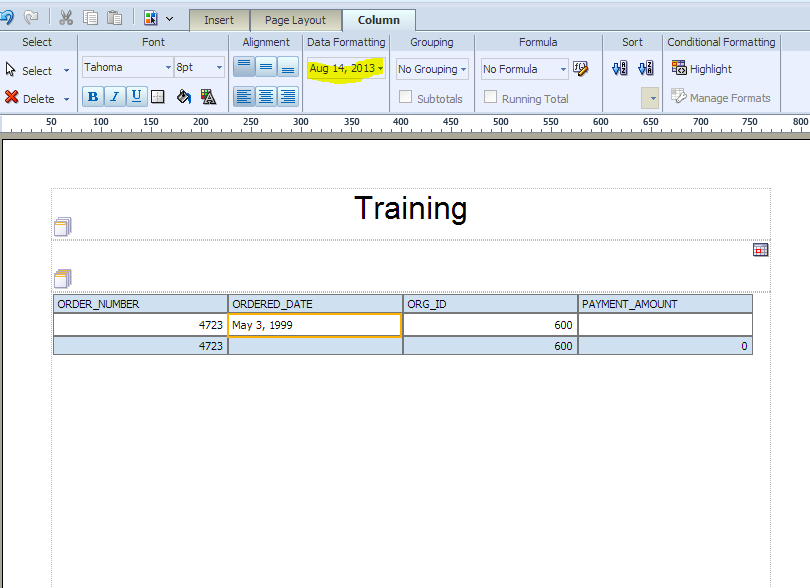The width and height of the screenshot is (810, 588).
Task: Align text right
Action: tap(288, 97)
